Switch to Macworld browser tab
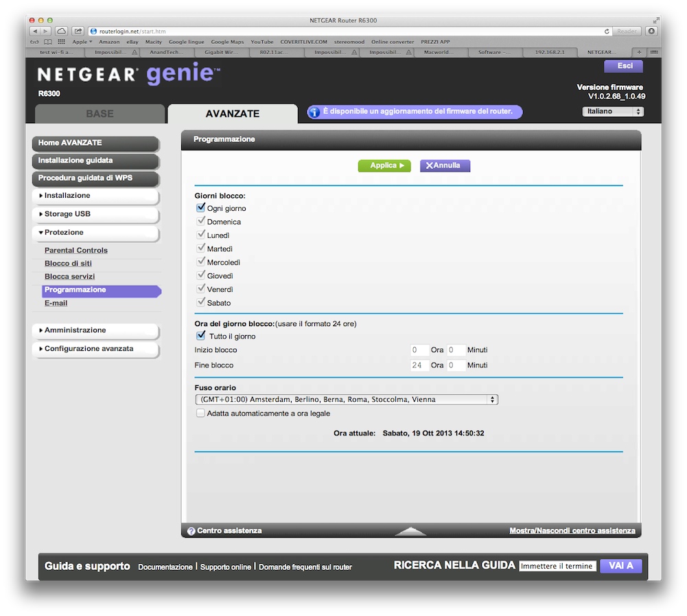The width and height of the screenshot is (687, 616). click(x=441, y=52)
